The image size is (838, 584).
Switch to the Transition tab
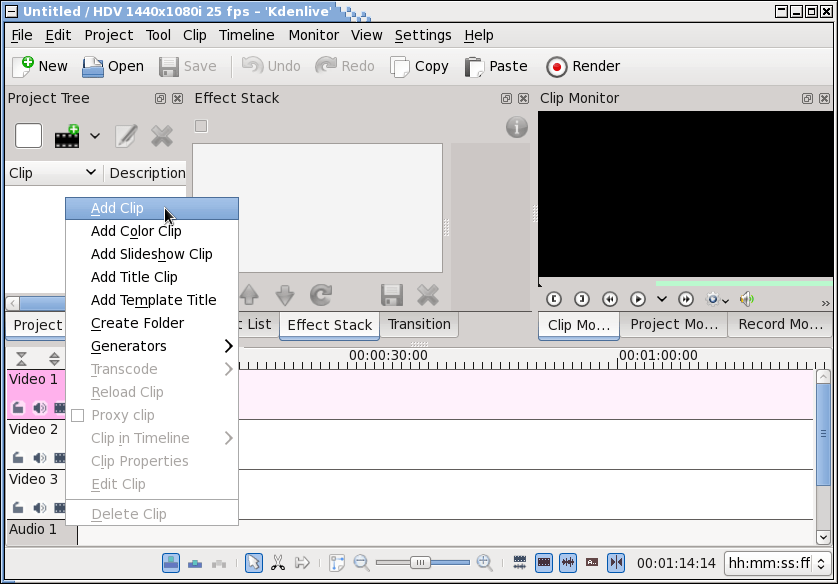pos(419,324)
